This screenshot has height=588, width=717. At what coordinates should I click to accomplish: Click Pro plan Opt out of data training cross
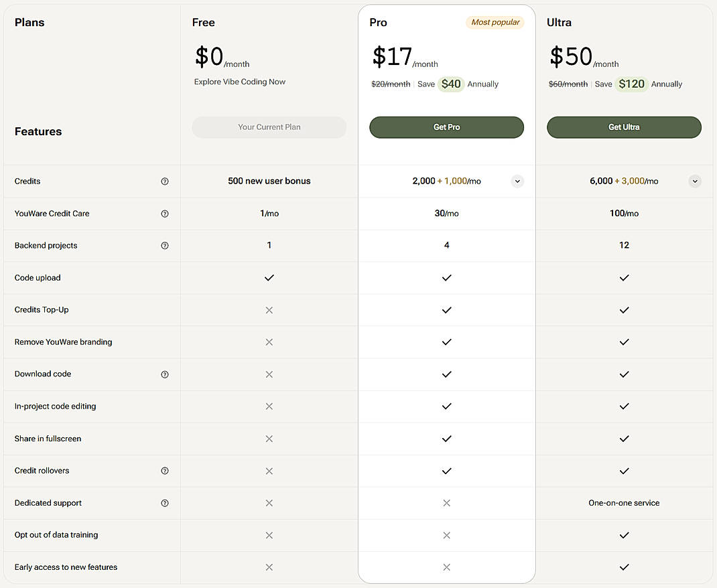coord(447,536)
